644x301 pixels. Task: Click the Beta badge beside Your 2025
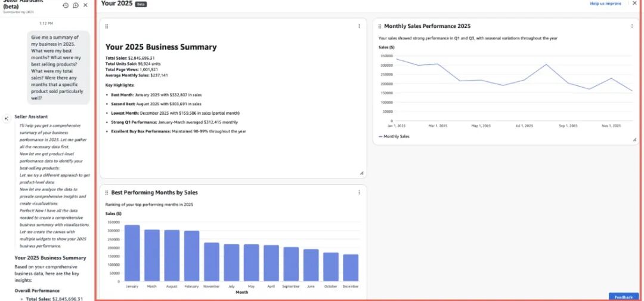click(141, 4)
